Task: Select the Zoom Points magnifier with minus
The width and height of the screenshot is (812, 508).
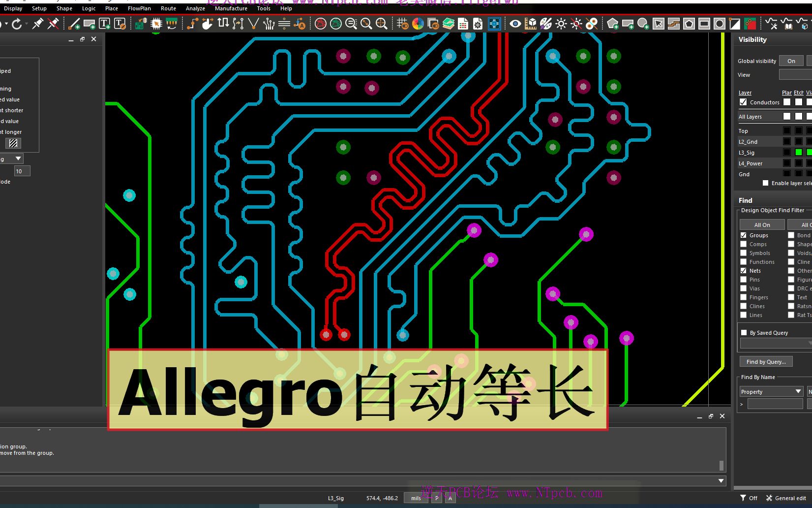Action: (x=351, y=23)
